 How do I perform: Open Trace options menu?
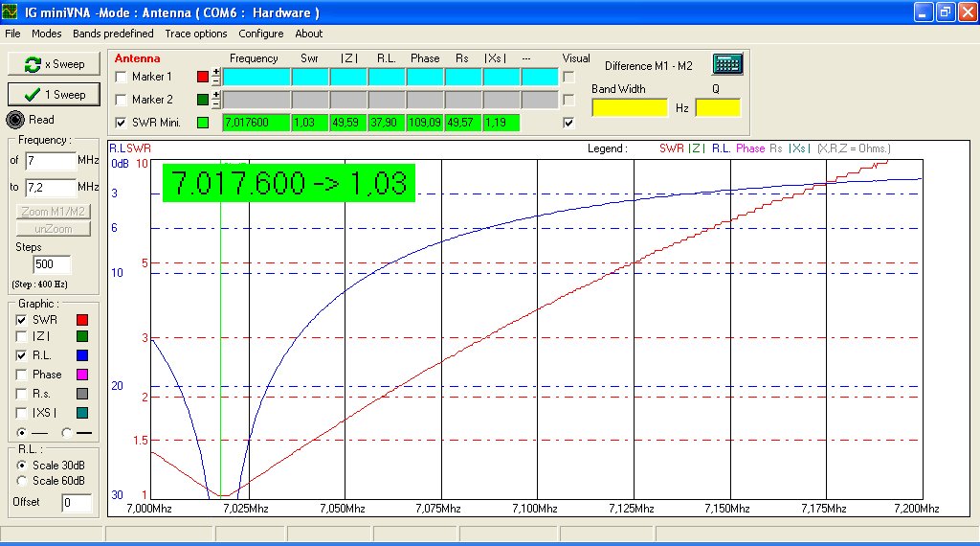196,34
